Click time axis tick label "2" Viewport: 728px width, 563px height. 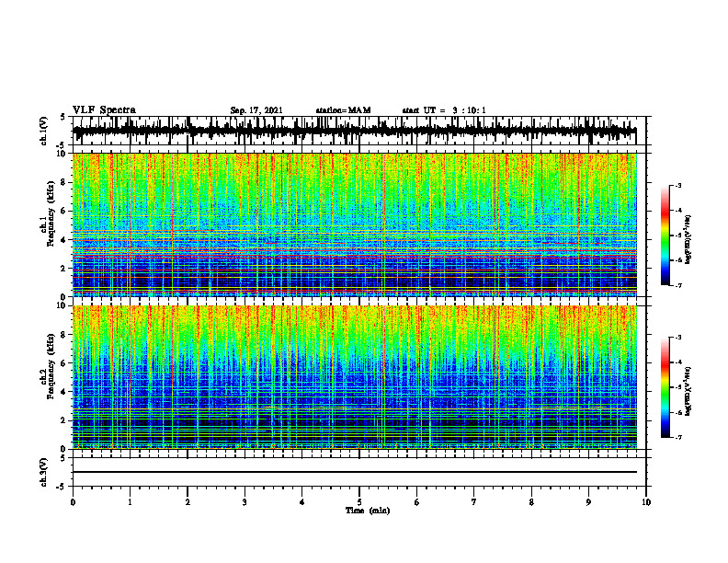pos(188,502)
